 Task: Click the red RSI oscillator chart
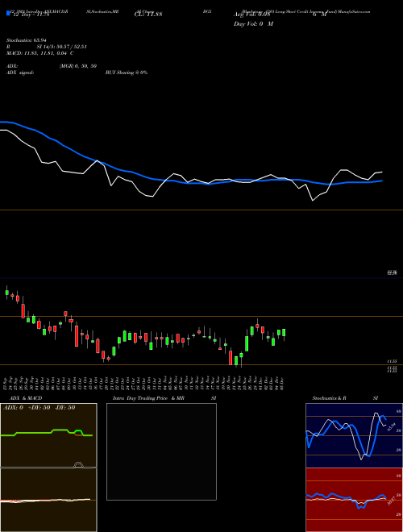pos(354,500)
